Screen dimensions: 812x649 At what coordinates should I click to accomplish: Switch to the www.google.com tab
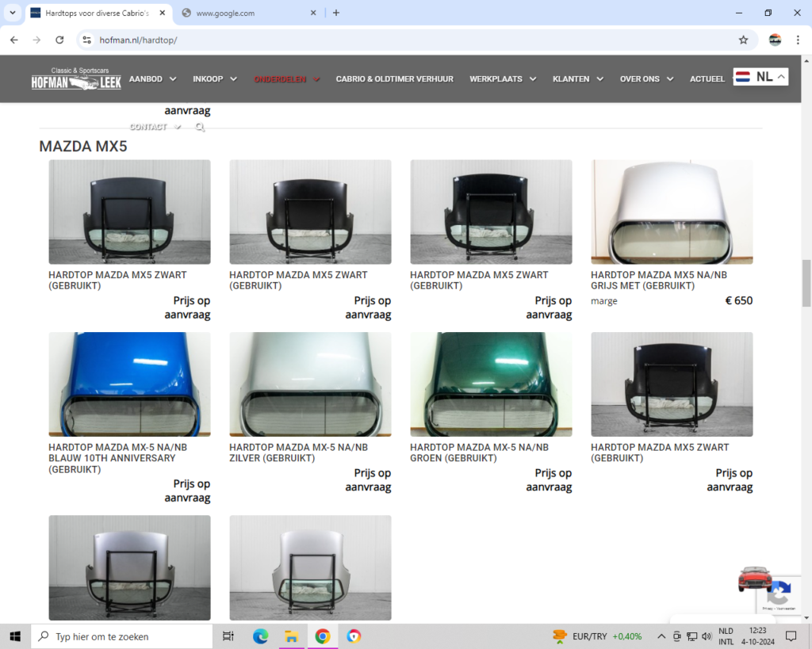248,13
